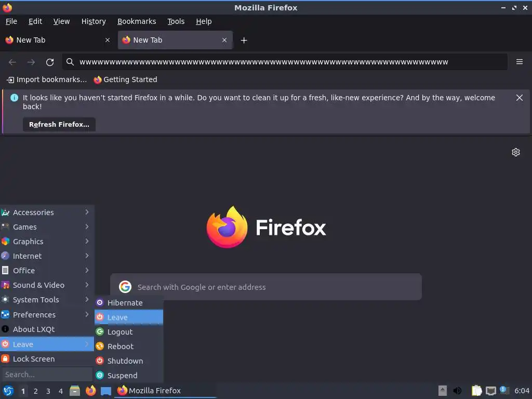
Task: Open the File menu
Action: pos(11,21)
